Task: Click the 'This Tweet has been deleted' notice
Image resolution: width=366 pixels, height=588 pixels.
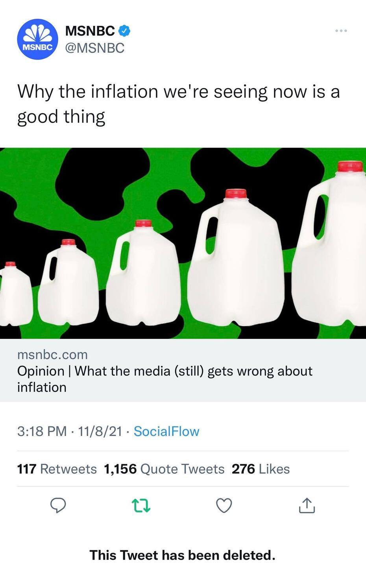Action: tap(182, 555)
